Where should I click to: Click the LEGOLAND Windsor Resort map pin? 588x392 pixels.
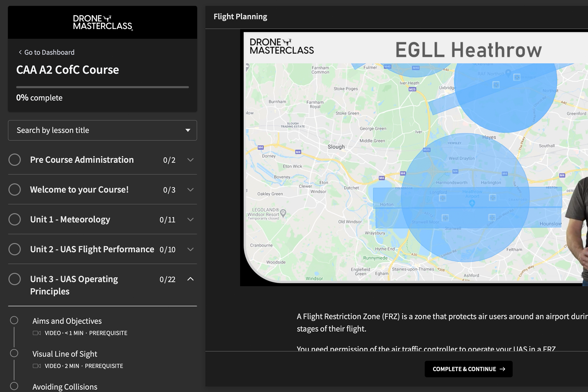coord(283,213)
